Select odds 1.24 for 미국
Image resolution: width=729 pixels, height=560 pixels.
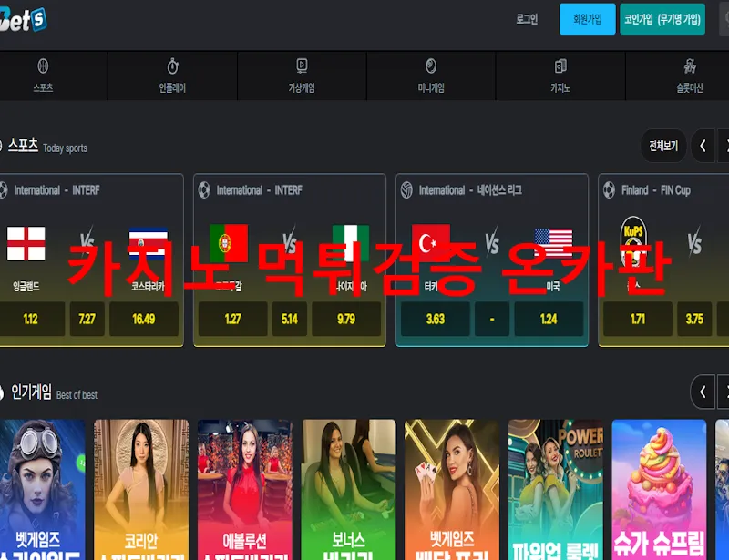pyautogui.click(x=549, y=319)
